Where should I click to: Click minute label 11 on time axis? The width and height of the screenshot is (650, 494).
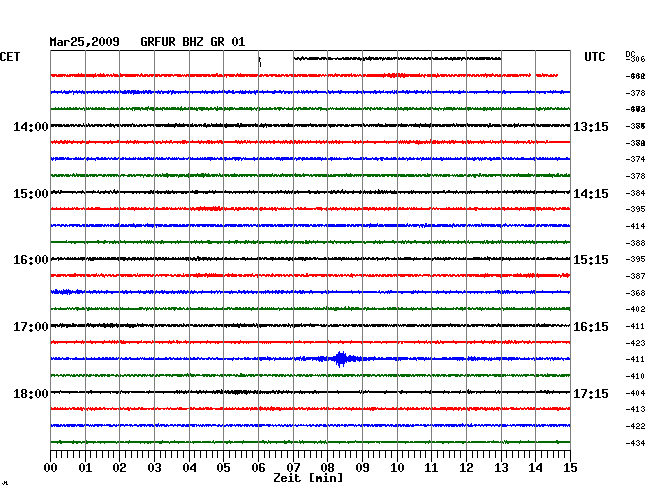click(432, 467)
